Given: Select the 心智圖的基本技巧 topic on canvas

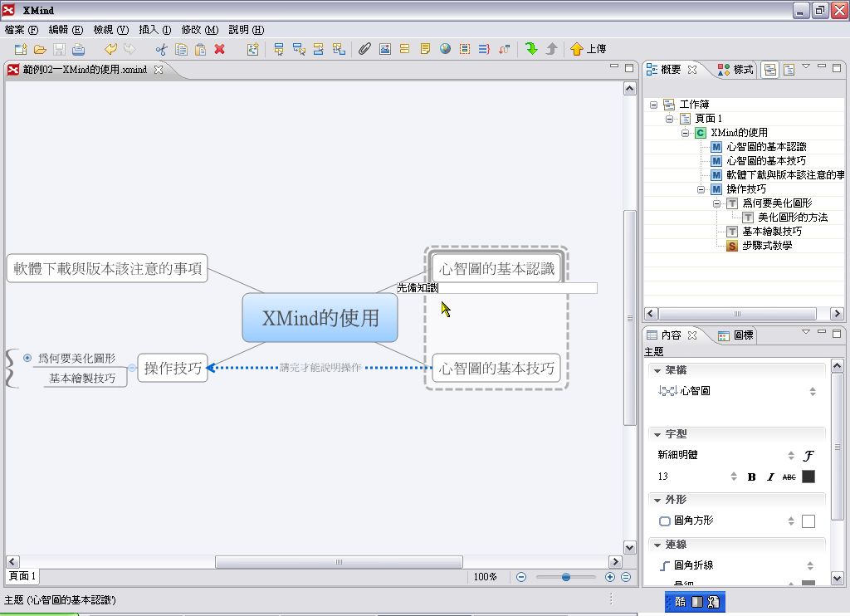Looking at the screenshot, I should 496,369.
